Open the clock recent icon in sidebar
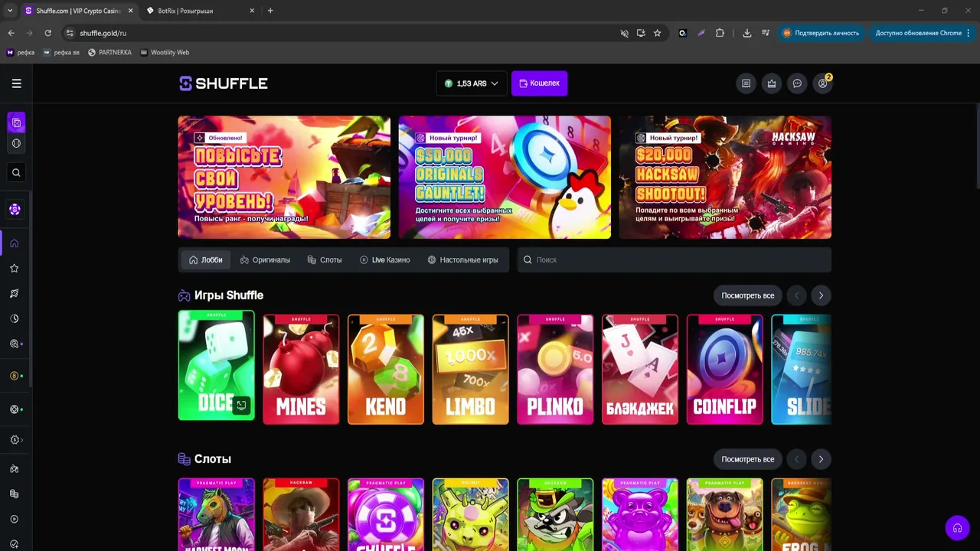980x551 pixels. point(15,318)
